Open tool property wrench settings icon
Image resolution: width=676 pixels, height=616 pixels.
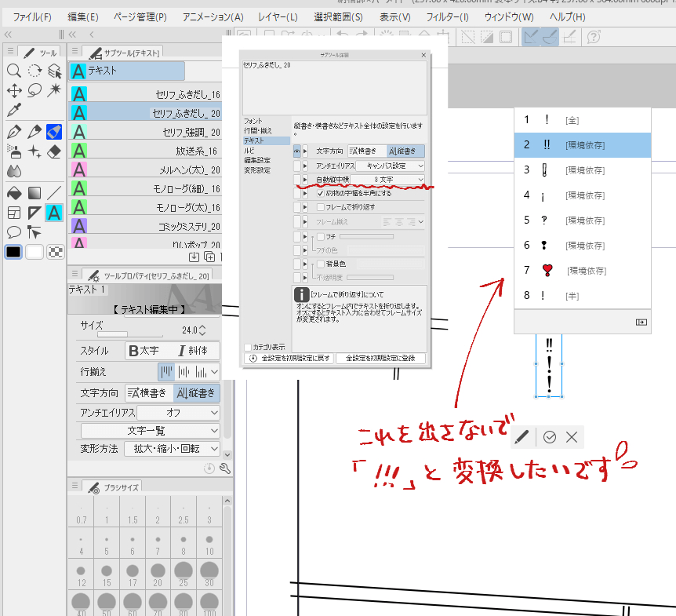(225, 469)
